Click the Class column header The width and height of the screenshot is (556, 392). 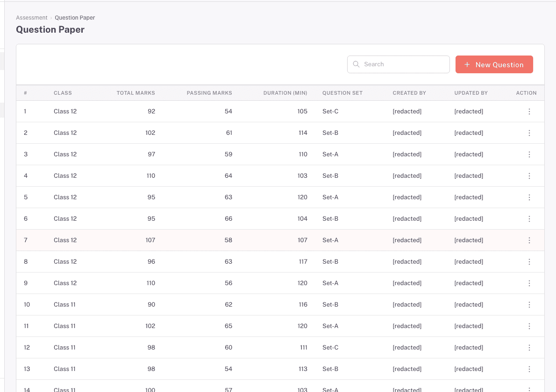click(x=63, y=93)
